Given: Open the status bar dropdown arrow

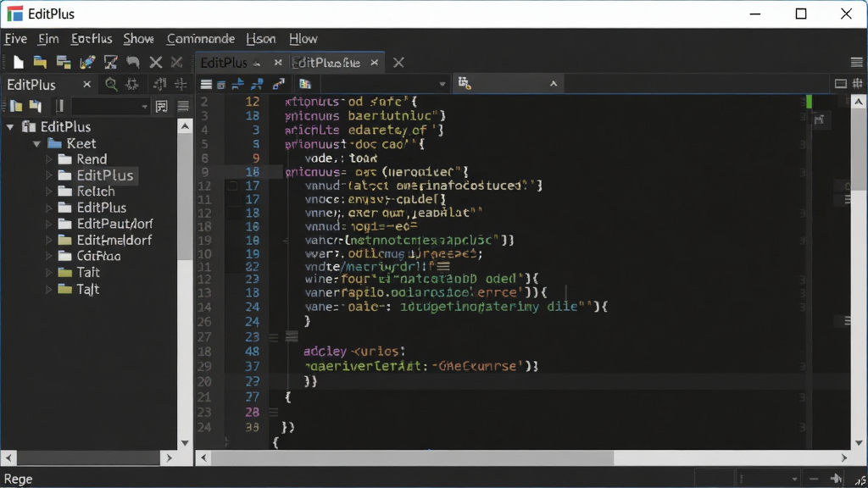Looking at the screenshot, I should pos(794,480).
